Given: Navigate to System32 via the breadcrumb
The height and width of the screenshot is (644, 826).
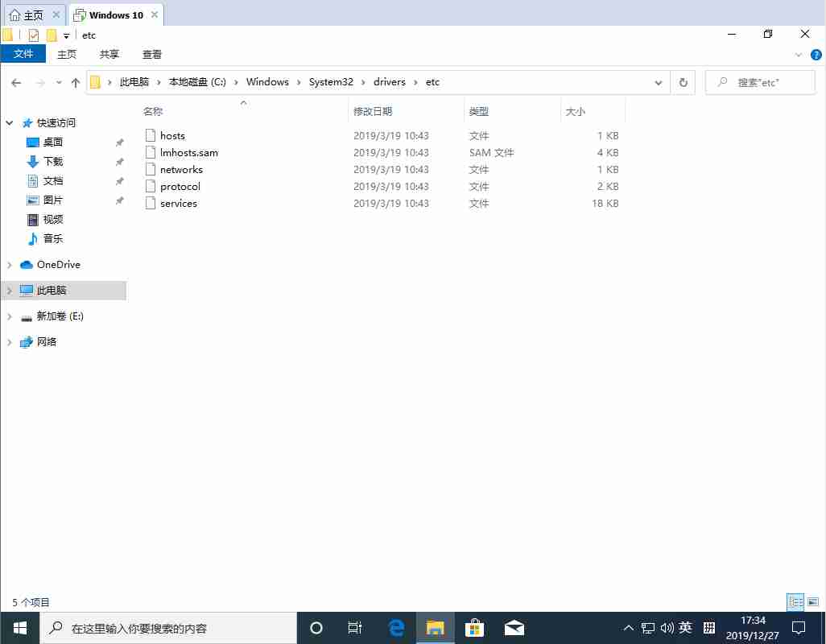Looking at the screenshot, I should click(x=331, y=81).
